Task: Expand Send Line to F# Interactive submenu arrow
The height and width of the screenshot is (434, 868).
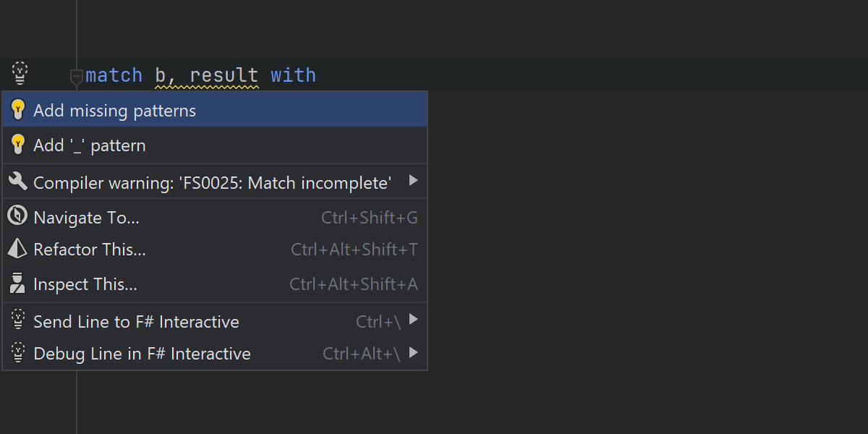Action: coord(413,320)
